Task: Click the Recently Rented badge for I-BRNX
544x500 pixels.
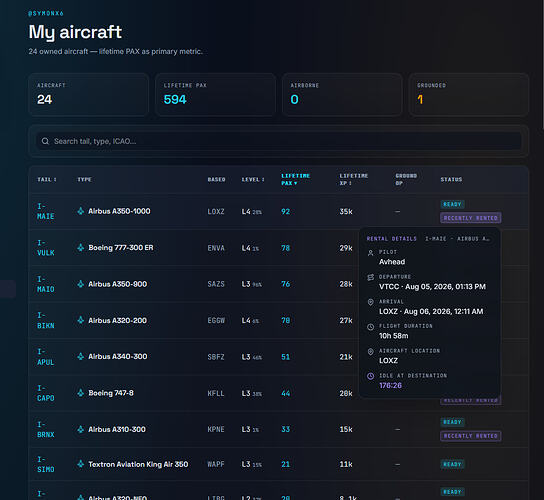Action: tap(470, 436)
